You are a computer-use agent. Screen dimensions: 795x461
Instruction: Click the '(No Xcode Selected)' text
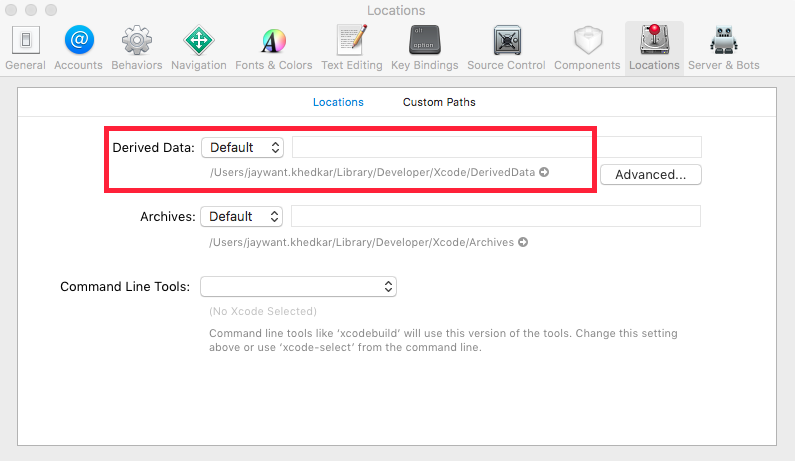263,311
